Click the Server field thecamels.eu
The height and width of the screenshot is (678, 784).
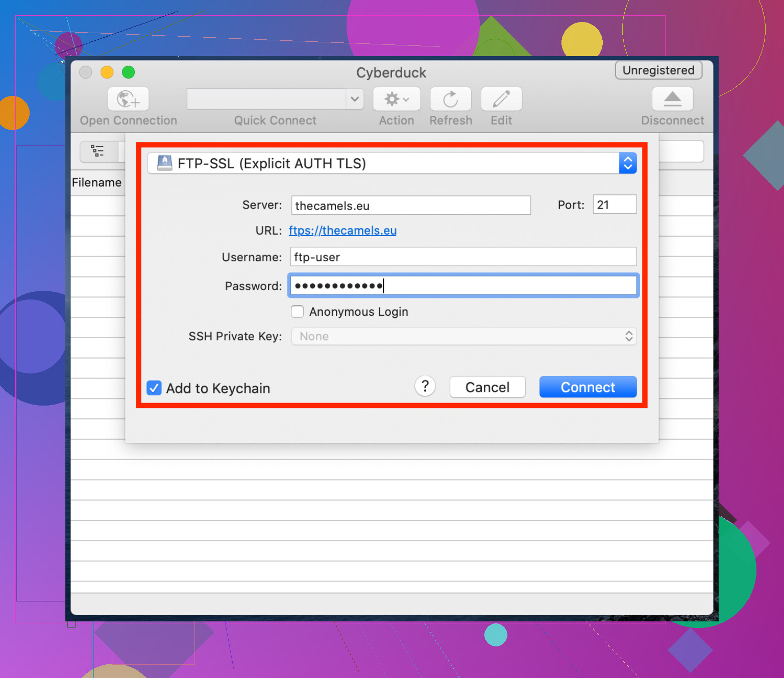(x=411, y=206)
